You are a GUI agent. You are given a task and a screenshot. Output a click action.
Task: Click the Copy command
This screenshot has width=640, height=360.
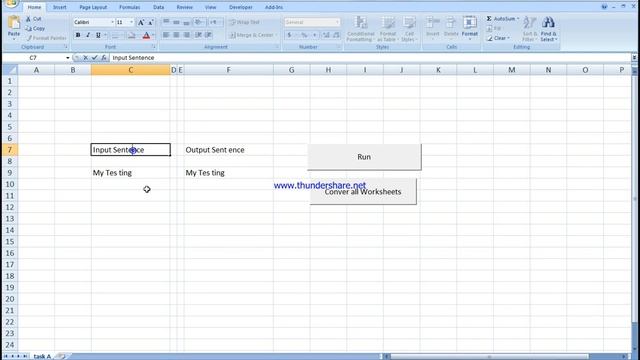35,29
